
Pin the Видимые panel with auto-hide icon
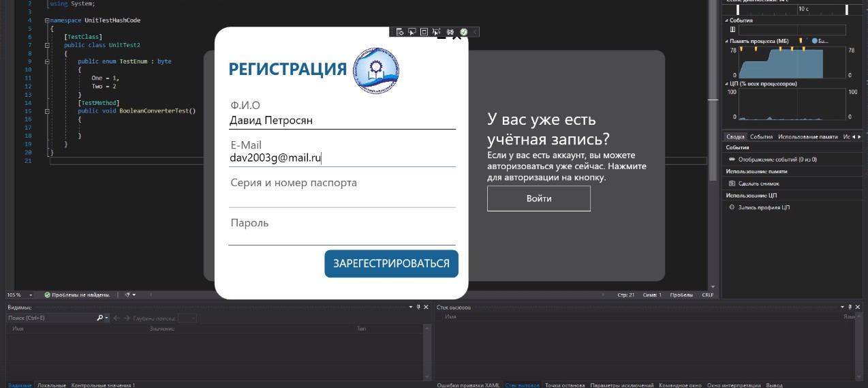point(417,308)
